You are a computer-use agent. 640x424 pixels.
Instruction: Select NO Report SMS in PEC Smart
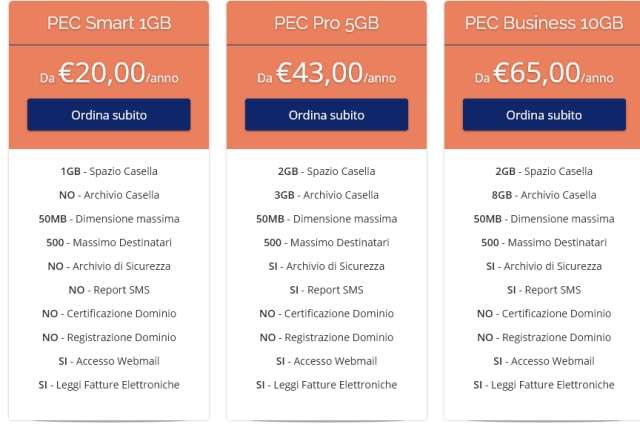pyautogui.click(x=109, y=290)
